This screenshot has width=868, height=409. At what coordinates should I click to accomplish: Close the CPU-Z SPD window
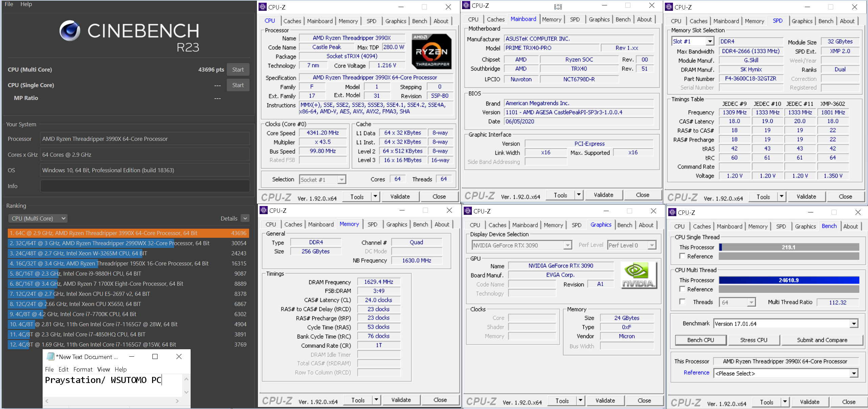[x=854, y=7]
